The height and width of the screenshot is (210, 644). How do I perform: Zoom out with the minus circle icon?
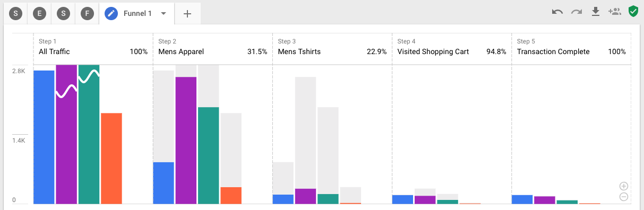[624, 197]
